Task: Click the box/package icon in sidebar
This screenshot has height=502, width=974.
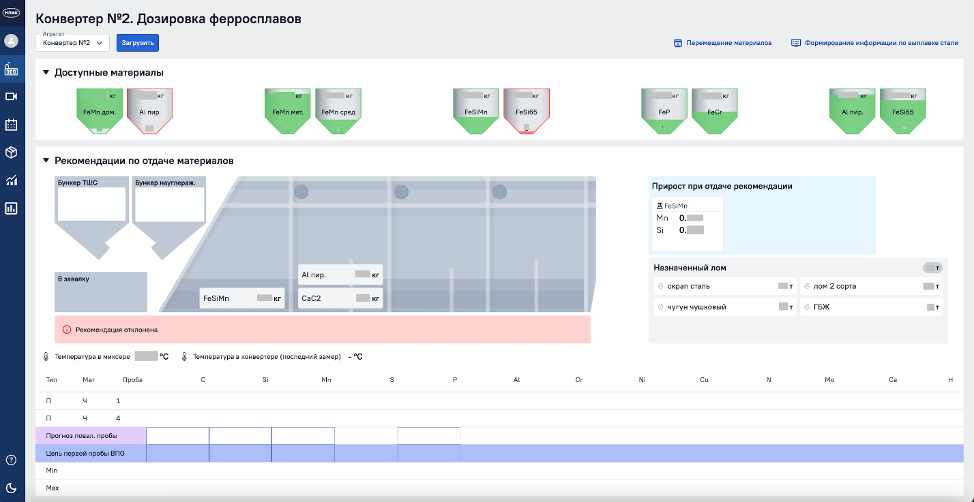Action: tap(12, 152)
